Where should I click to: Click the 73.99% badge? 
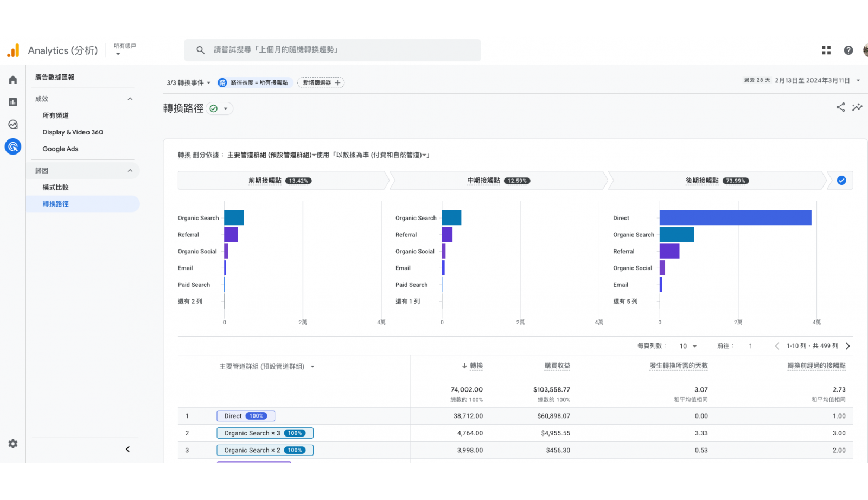[x=736, y=181]
